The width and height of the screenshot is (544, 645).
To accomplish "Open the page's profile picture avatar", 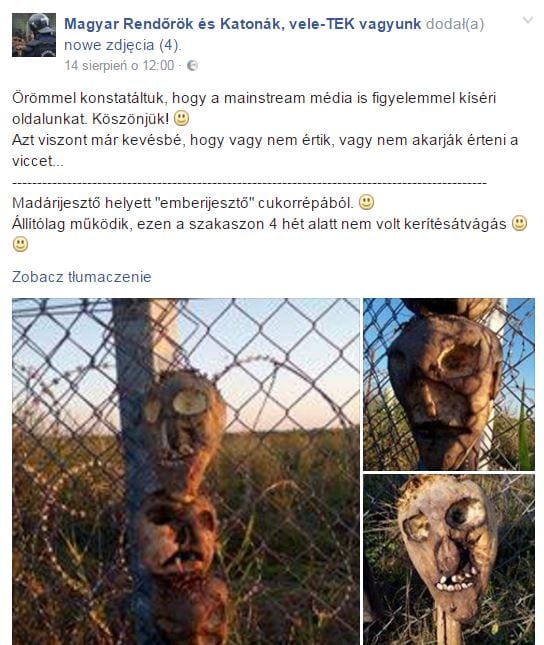I will pos(34,35).
